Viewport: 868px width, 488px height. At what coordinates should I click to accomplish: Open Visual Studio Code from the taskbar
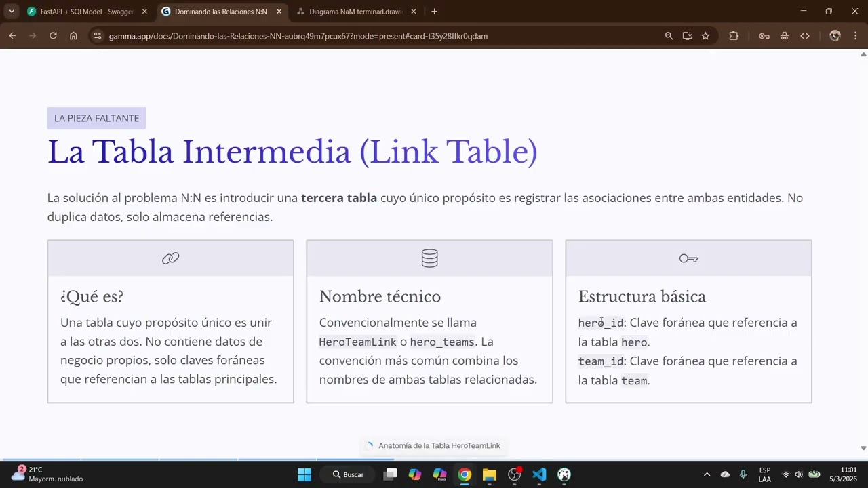539,474
